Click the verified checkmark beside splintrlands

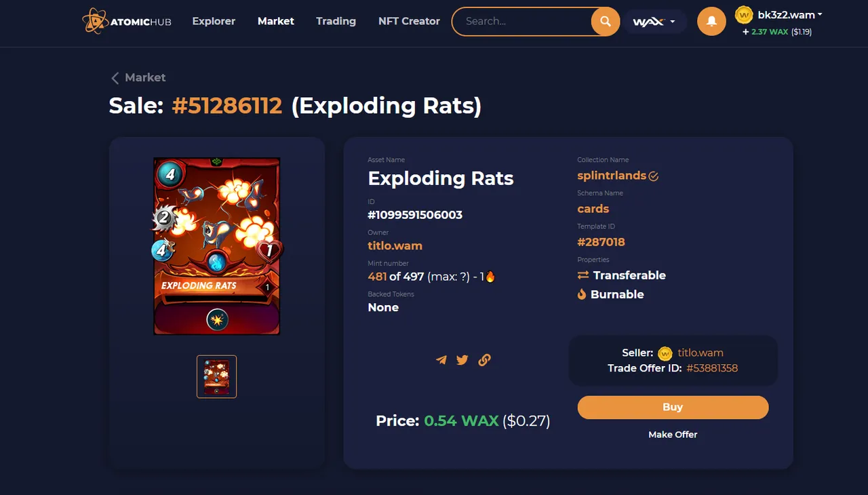point(654,176)
